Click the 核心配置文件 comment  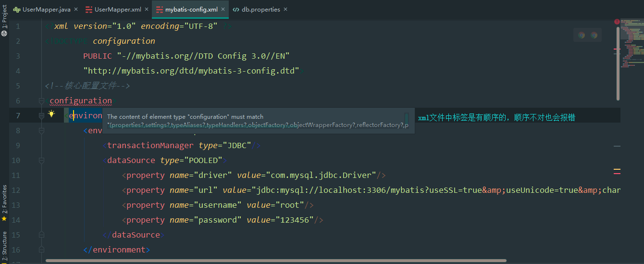click(88, 86)
